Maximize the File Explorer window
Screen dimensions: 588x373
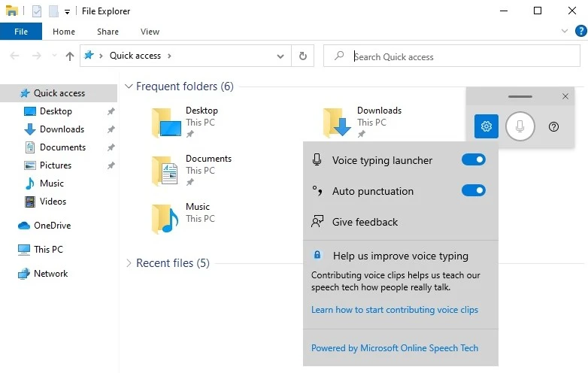click(x=538, y=11)
